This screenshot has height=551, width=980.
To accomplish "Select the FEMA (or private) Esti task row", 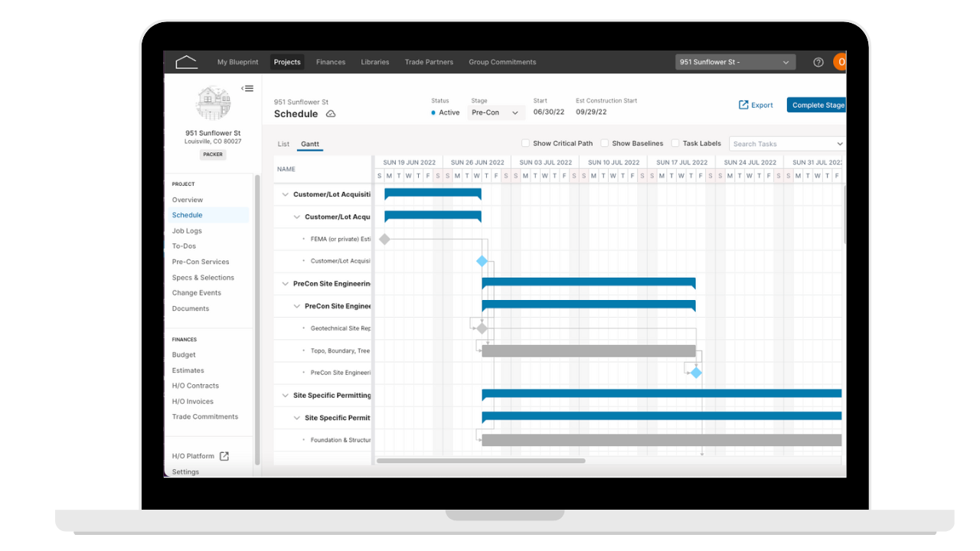I will click(322, 239).
